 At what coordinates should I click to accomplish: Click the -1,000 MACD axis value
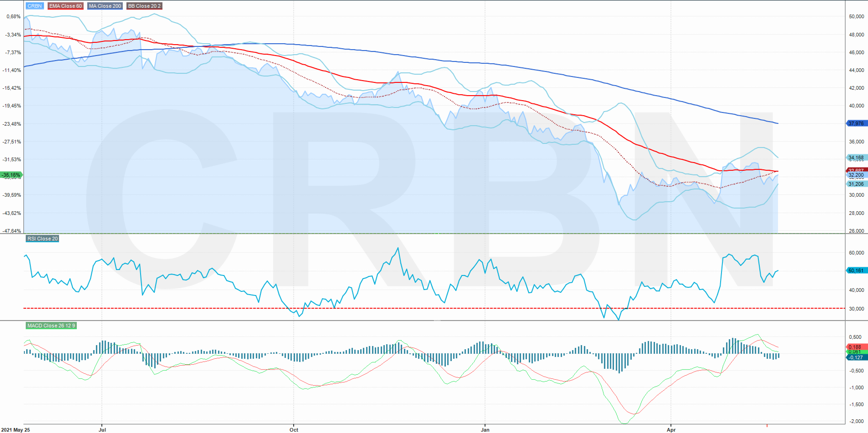[856, 387]
